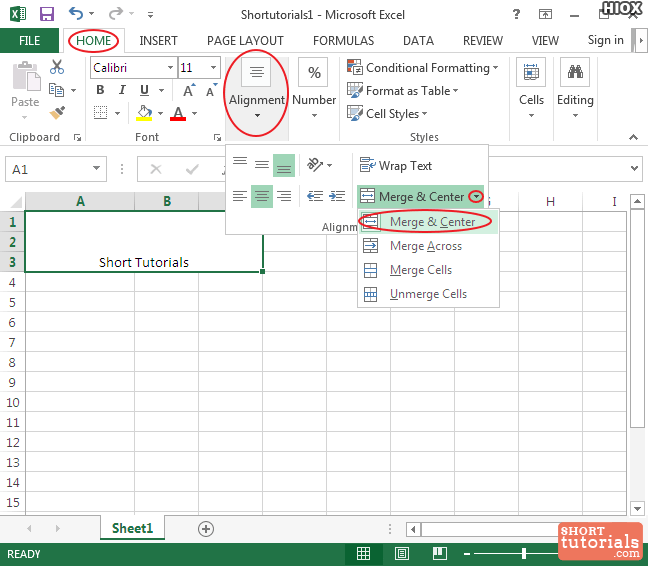This screenshot has height=566, width=648.
Task: Apply yellow Fill Color swatch
Action: click(144, 113)
